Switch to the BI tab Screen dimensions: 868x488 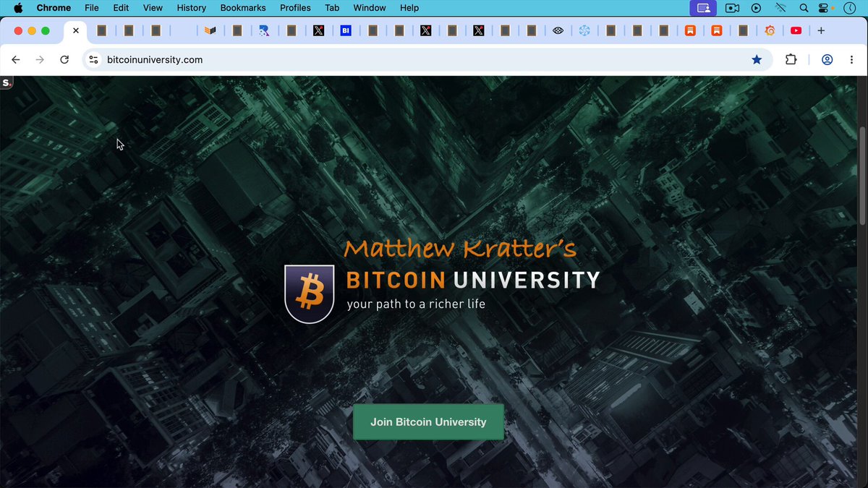tap(345, 30)
